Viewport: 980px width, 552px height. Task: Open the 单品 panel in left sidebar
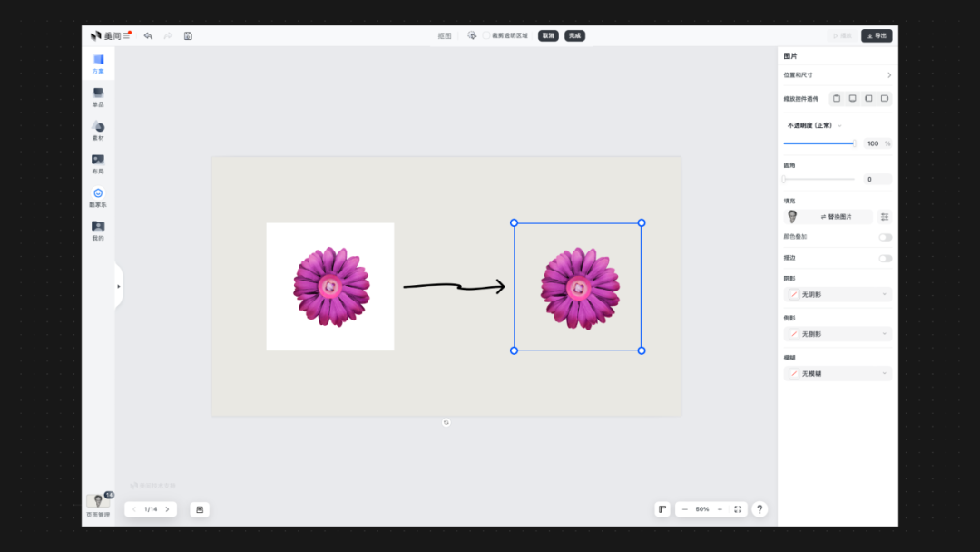(98, 96)
